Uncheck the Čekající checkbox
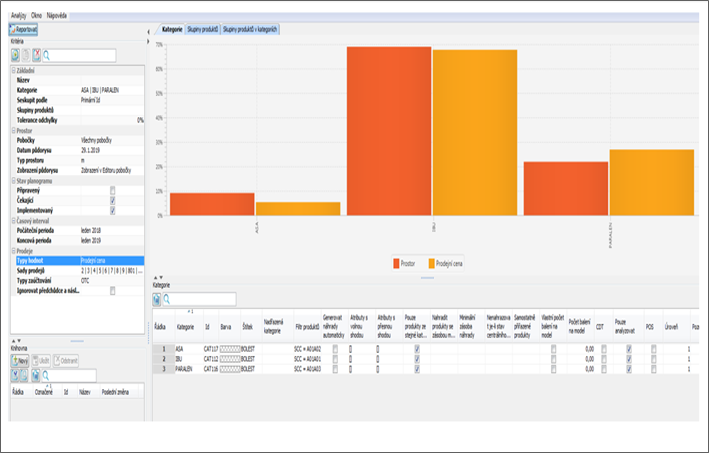Image resolution: width=709 pixels, height=453 pixels. click(x=112, y=199)
